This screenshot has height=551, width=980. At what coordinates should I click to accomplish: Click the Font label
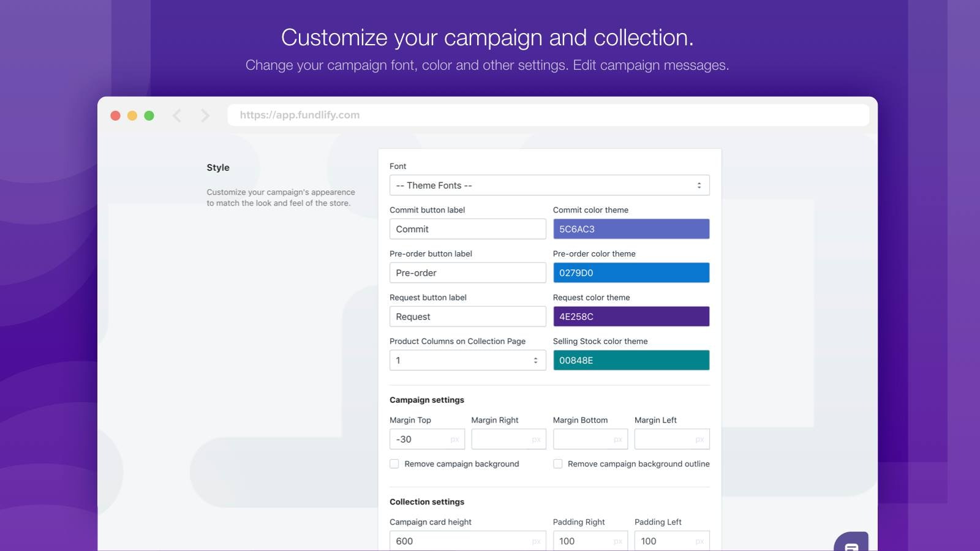click(x=398, y=167)
